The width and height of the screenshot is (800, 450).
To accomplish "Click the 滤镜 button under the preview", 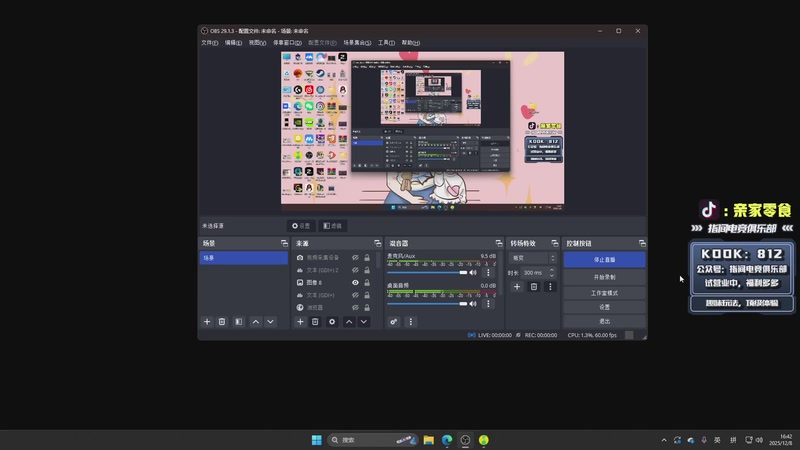I will coord(333,226).
